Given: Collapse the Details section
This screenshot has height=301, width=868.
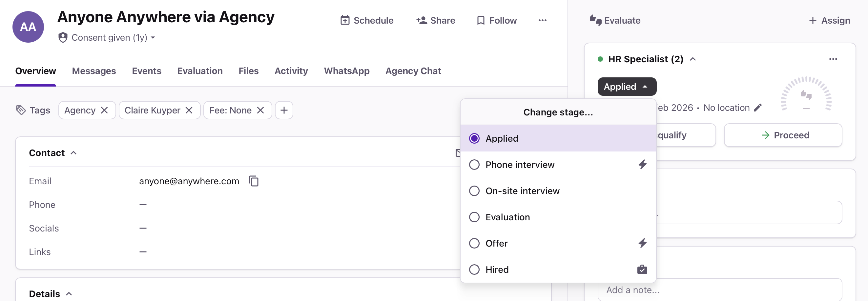Looking at the screenshot, I should [x=69, y=294].
